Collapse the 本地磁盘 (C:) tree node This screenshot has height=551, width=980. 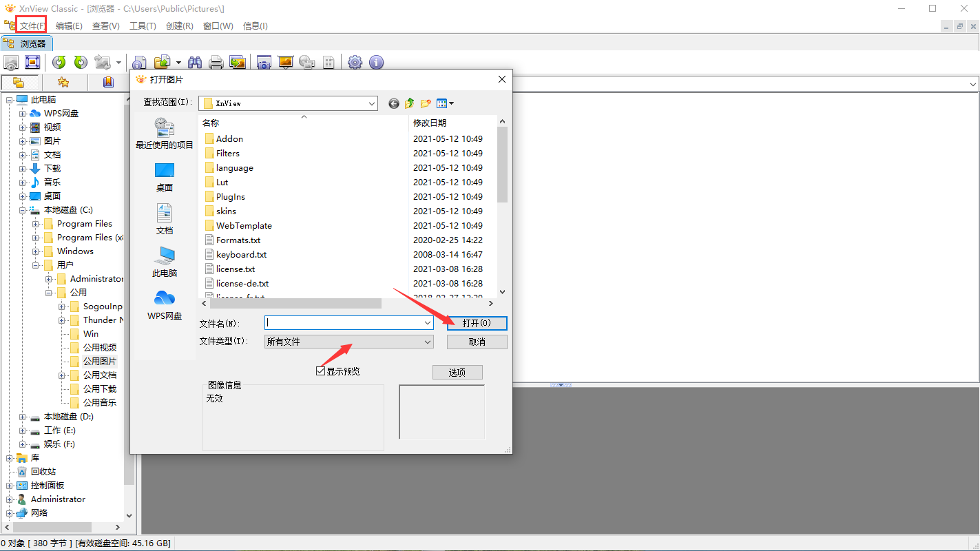click(x=23, y=210)
